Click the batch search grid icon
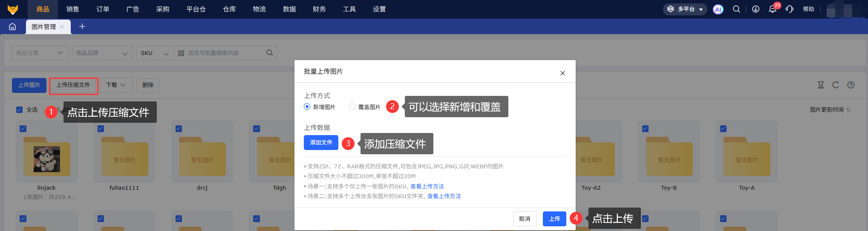The height and width of the screenshot is (231, 868). pos(181,53)
